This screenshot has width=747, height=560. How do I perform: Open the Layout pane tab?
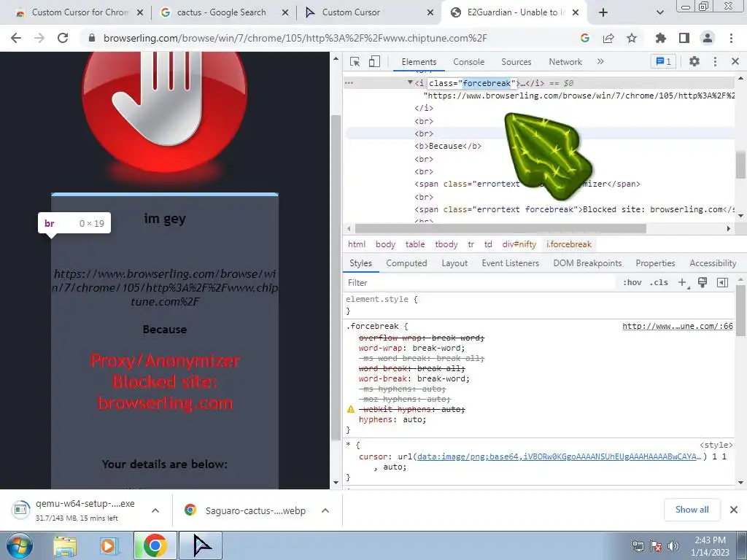pos(454,263)
